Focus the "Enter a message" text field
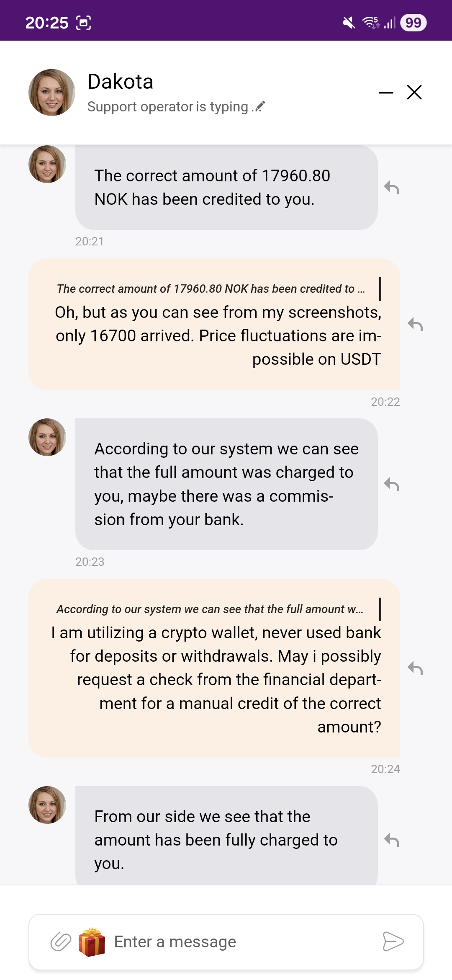The width and height of the screenshot is (452, 980). tap(243, 942)
